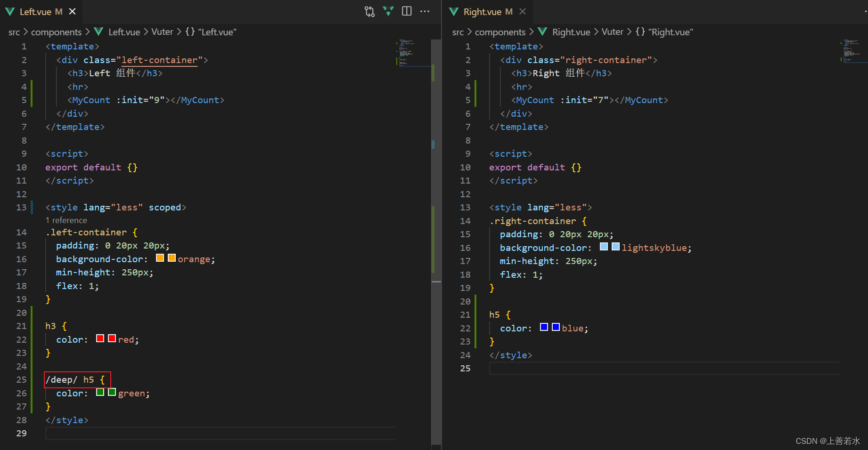The height and width of the screenshot is (450, 868).
Task: Click '<h3>Right 组件</h3>' line
Action: [x=561, y=73]
